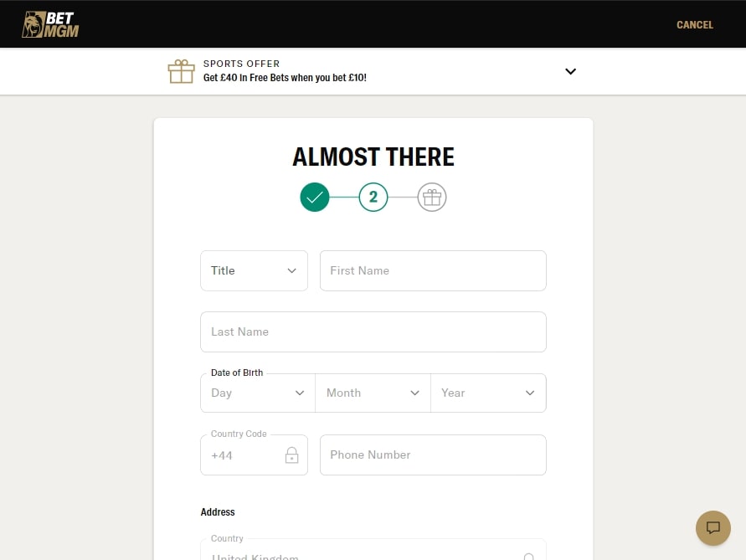Select the completed checkmark step indicator
746x560 pixels.
tap(315, 198)
